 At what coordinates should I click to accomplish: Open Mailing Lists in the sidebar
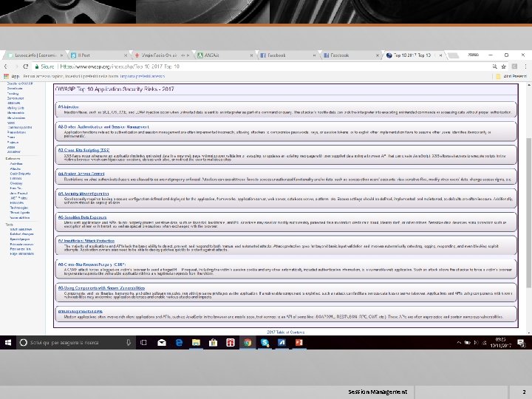tap(16, 108)
